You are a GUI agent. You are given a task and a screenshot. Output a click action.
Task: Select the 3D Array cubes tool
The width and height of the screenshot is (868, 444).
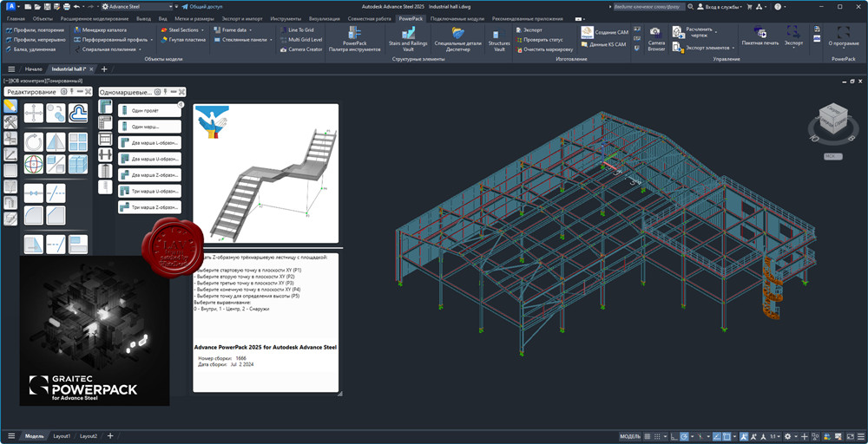[78, 164]
